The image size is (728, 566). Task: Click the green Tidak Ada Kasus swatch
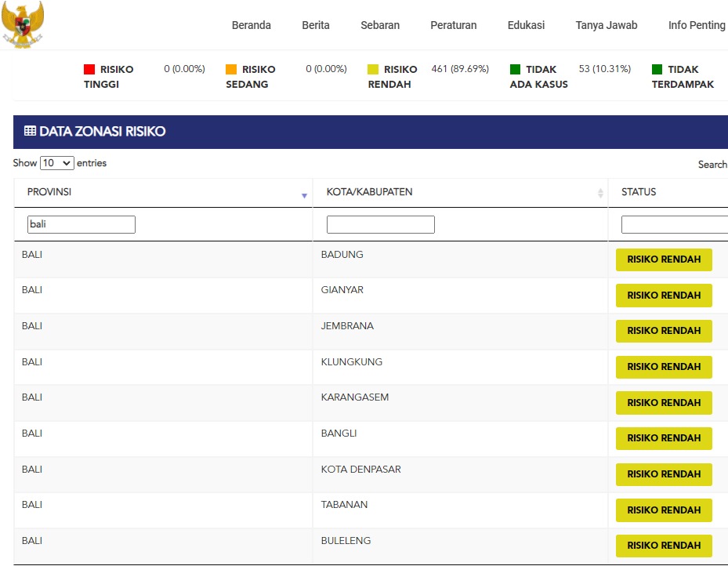click(x=515, y=70)
